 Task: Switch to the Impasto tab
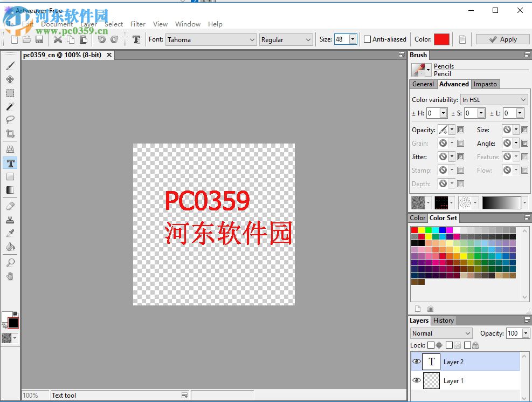pos(485,84)
